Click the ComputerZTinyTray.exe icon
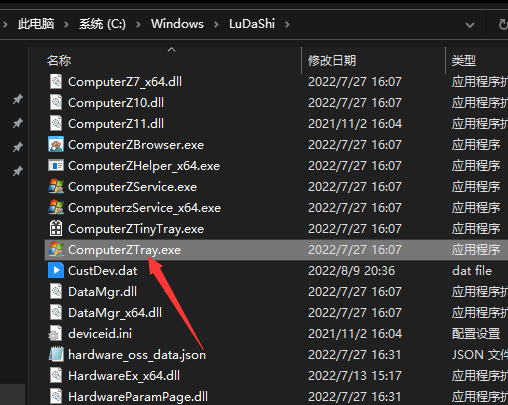This screenshot has height=405, width=508. pos(56,229)
